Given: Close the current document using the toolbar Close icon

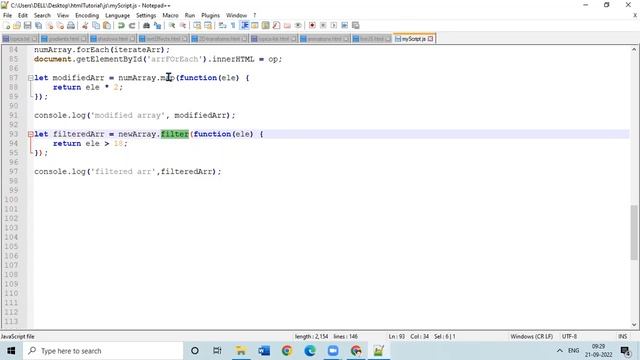Looking at the screenshot, I should 50,25.
